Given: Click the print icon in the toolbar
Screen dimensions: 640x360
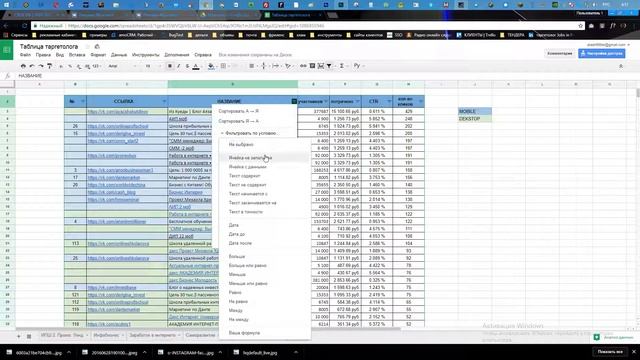Looking at the screenshot, I should pyautogui.click(x=23, y=66).
